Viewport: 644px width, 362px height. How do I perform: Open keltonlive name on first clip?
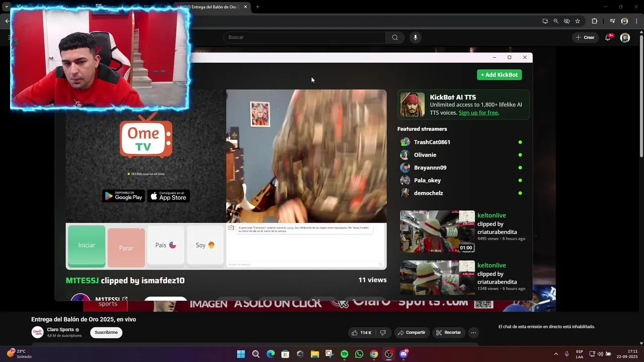coord(492,216)
